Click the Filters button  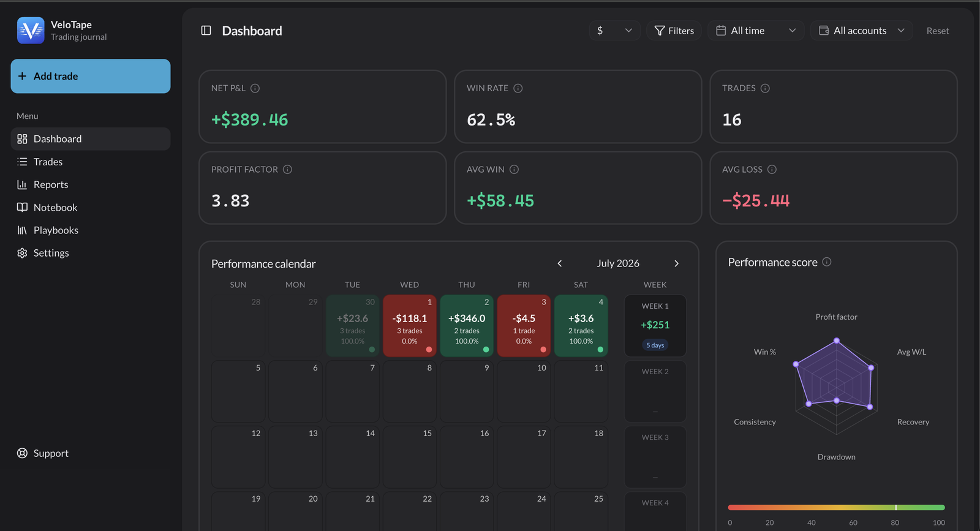coord(674,31)
